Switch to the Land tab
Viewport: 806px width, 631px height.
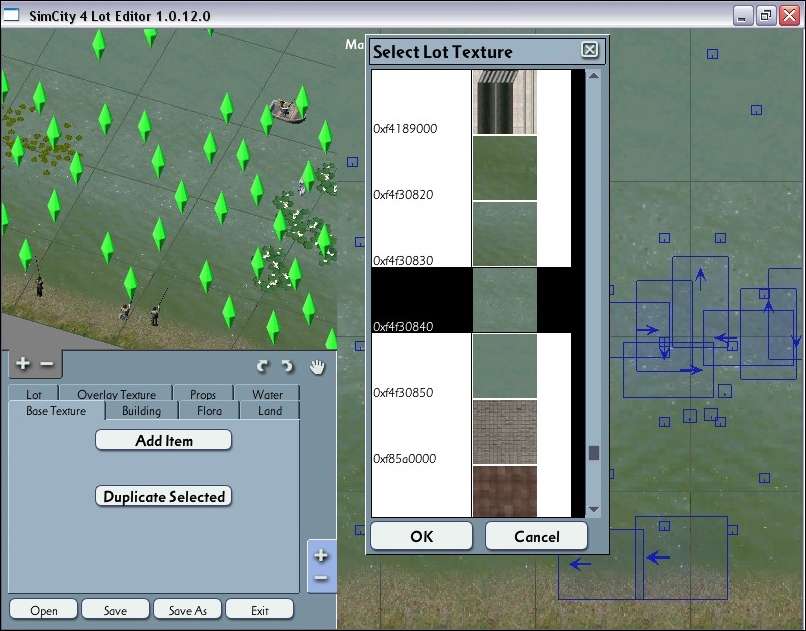click(x=270, y=411)
